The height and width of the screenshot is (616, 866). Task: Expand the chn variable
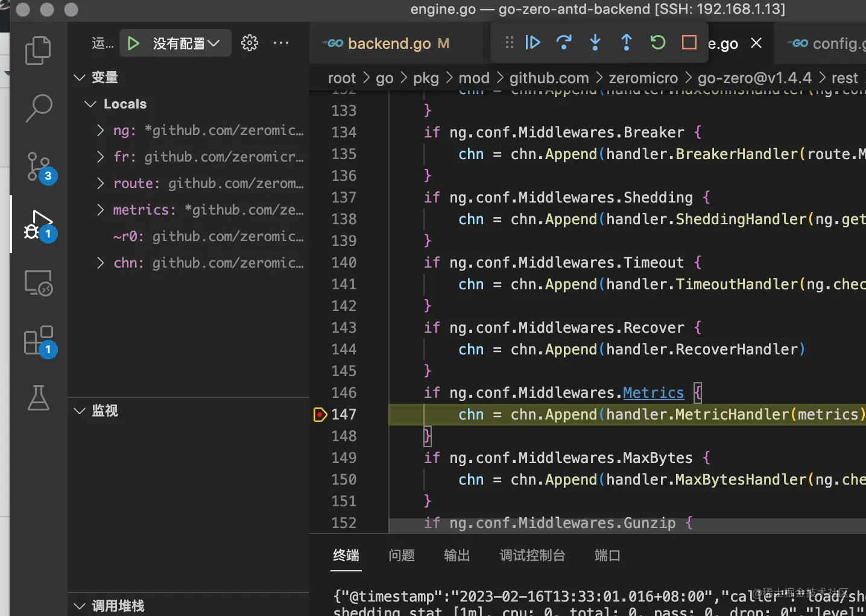(101, 263)
